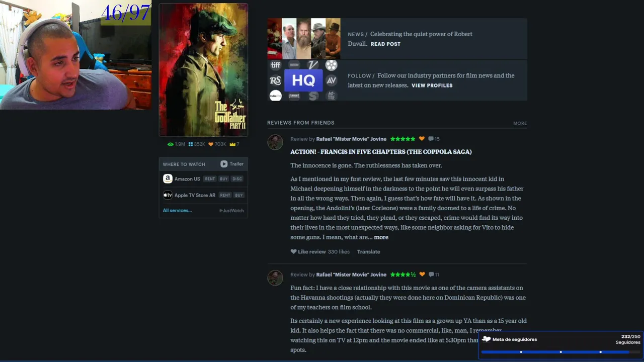Open review titled 'ACTION! - FRANCIS IN FIVE CHAPTERS'
Image resolution: width=644 pixels, height=362 pixels.
click(381, 152)
